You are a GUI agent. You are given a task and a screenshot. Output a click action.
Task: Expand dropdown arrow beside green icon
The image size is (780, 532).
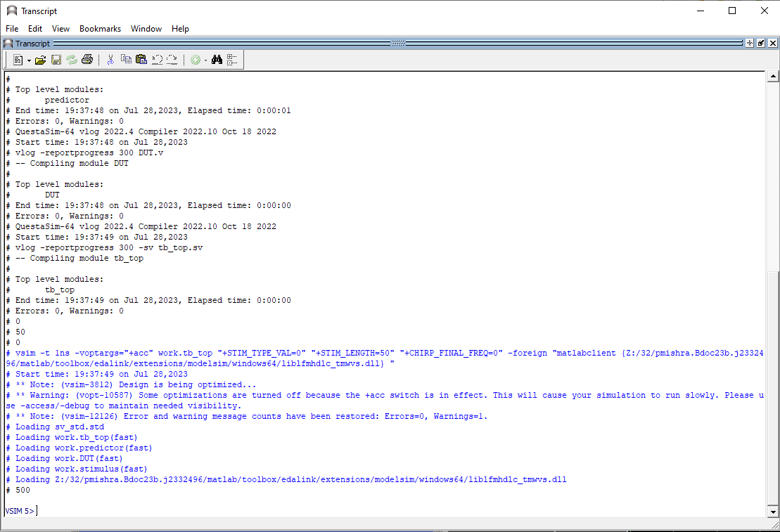[205, 60]
